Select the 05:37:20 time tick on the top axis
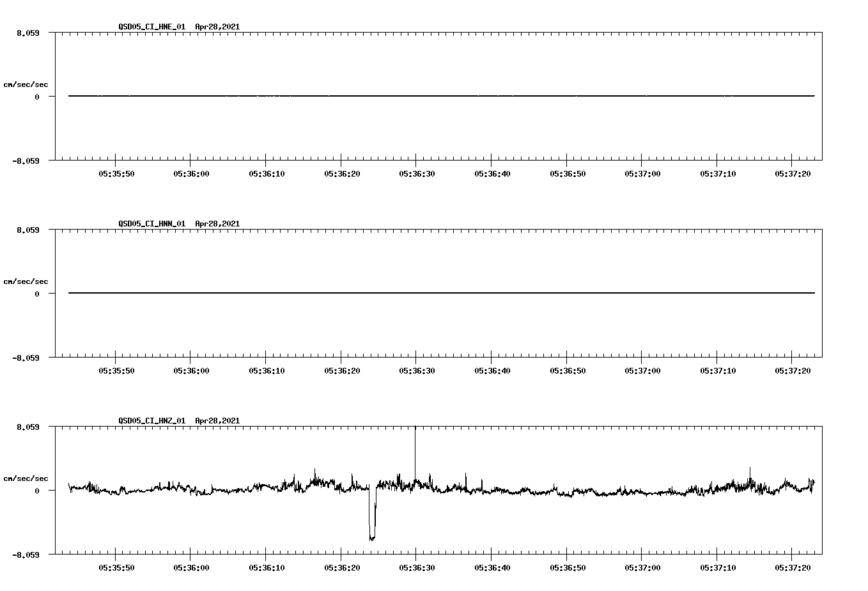868x591 pixels. point(793,172)
